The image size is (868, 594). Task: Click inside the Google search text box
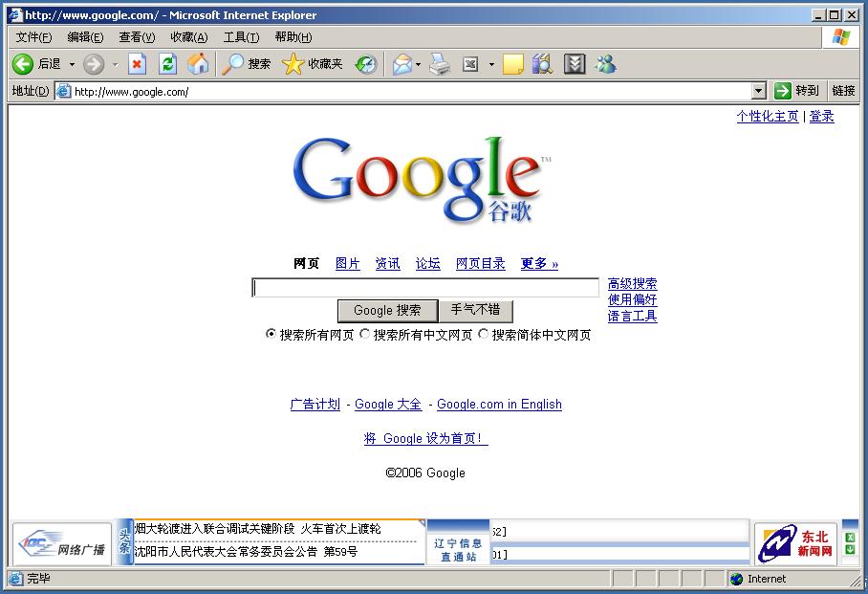point(425,288)
